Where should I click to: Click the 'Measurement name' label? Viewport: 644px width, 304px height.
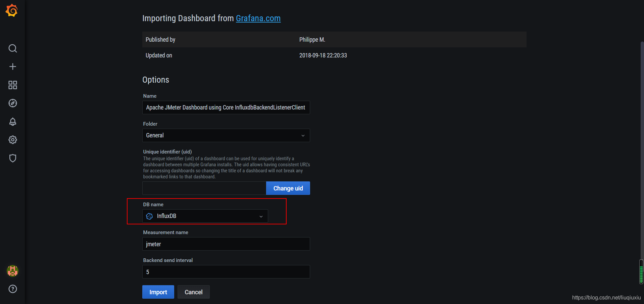coord(165,232)
